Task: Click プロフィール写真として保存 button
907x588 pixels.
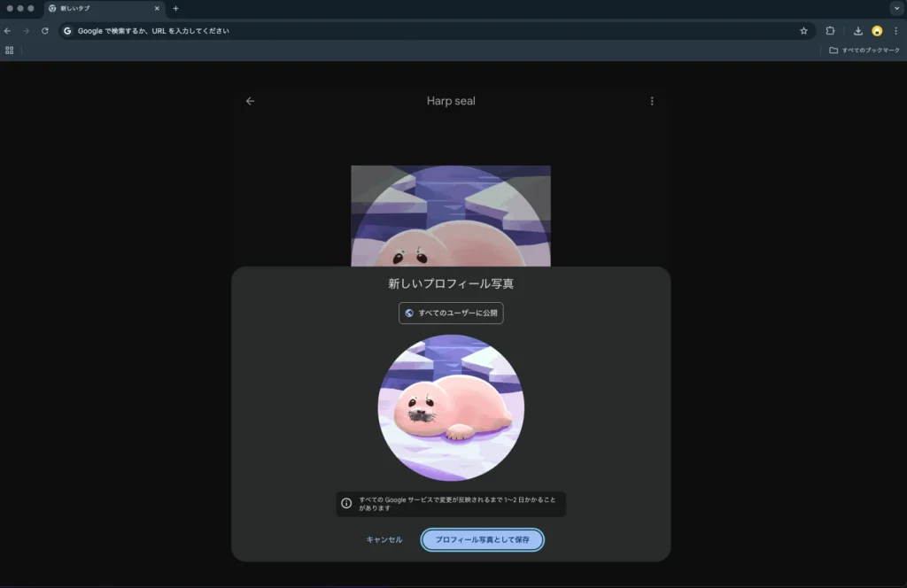Action: click(482, 539)
